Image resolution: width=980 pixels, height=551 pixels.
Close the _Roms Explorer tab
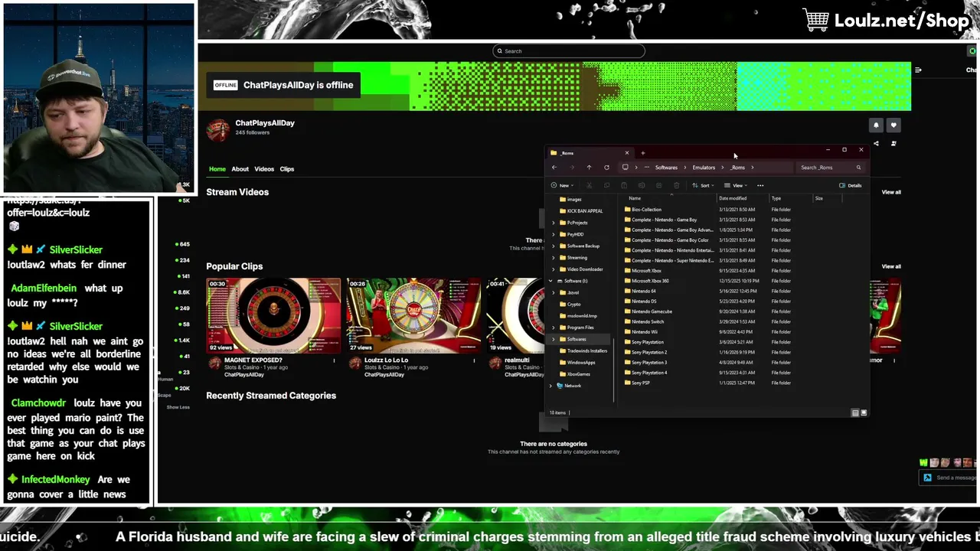point(626,153)
